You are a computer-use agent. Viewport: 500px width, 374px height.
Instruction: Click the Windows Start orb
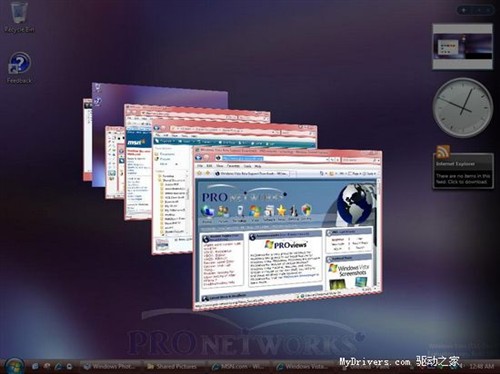point(13,366)
